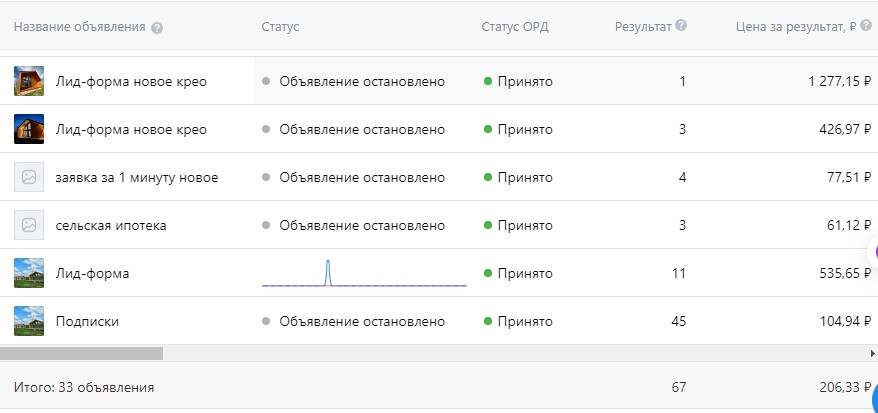Screen dimensions: 878x413
Task: Click help icon next to Результат header
Action: [x=681, y=26]
